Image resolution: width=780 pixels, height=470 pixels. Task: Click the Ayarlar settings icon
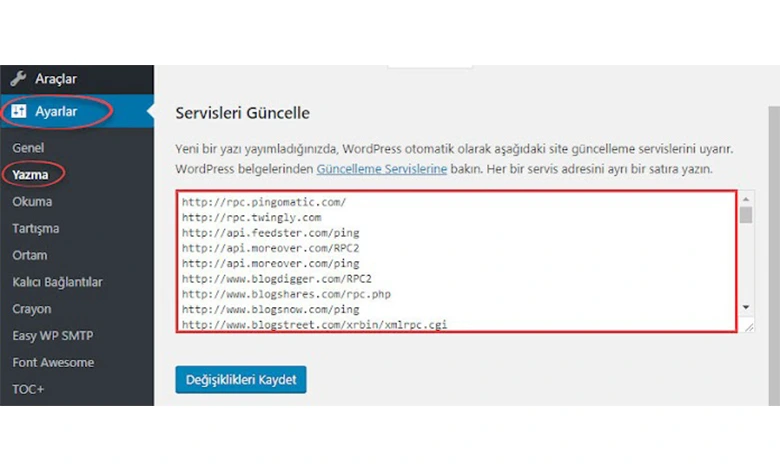point(18,112)
